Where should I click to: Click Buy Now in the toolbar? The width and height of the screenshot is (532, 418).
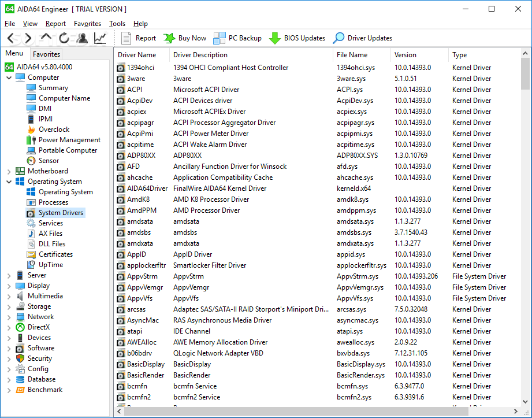(x=185, y=38)
